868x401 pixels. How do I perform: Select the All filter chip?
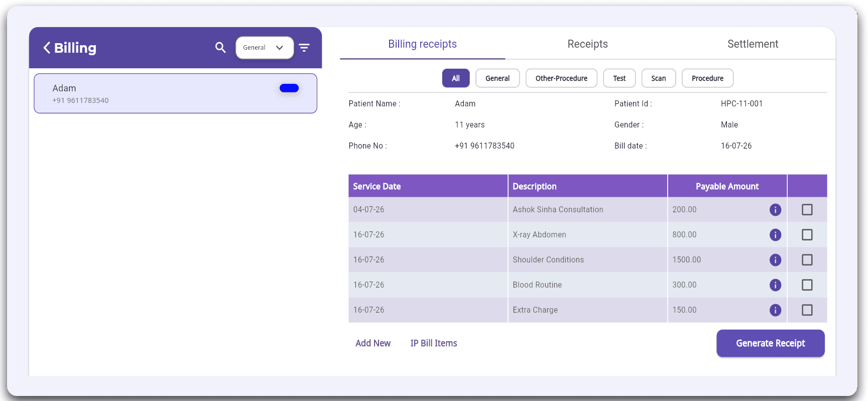(x=456, y=78)
